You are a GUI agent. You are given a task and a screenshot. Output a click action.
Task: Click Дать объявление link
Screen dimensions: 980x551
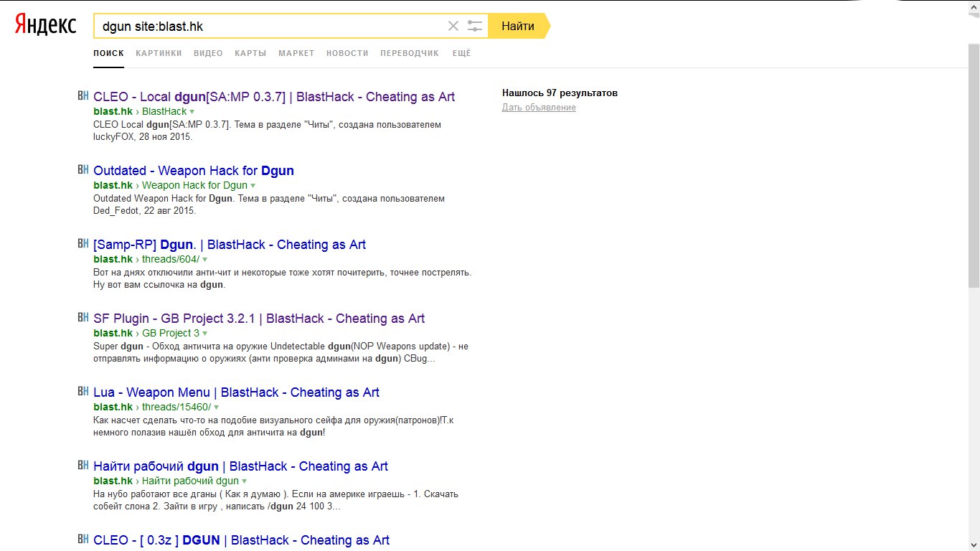pyautogui.click(x=539, y=108)
